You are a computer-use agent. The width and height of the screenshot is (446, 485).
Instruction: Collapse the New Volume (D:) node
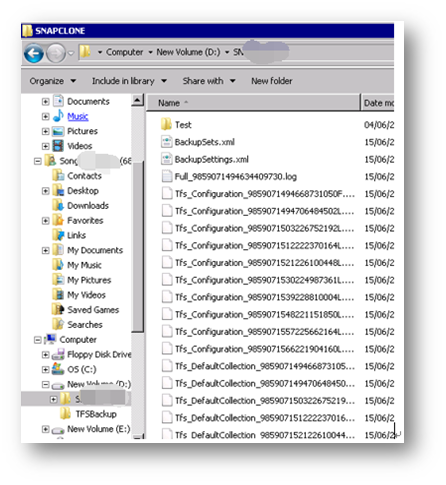pyautogui.click(x=45, y=385)
